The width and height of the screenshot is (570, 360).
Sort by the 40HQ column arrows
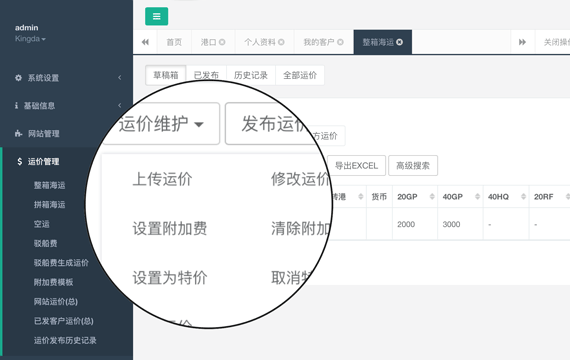pyautogui.click(x=523, y=197)
